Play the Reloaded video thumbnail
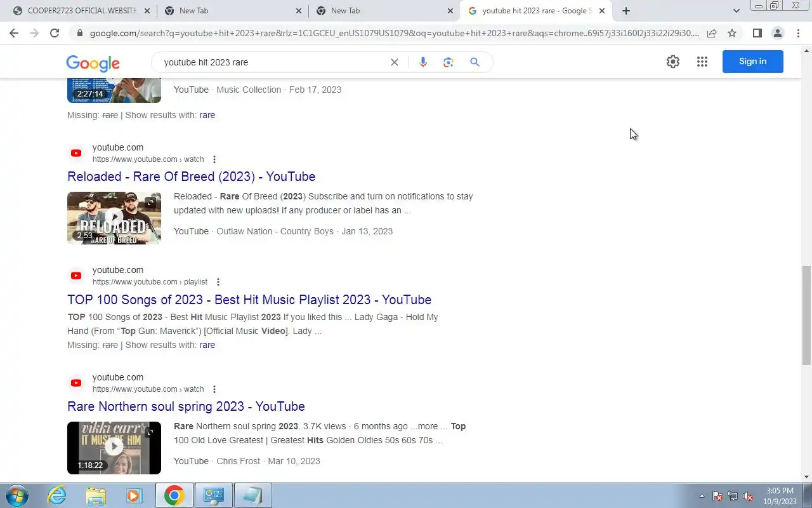The width and height of the screenshot is (812, 508). coord(114,218)
